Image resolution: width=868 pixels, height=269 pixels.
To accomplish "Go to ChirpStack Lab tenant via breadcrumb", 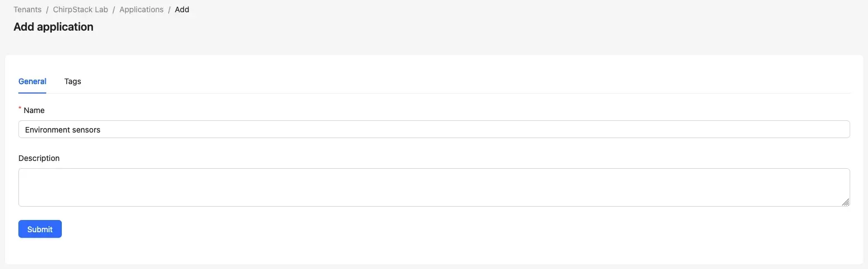I will coord(80,9).
